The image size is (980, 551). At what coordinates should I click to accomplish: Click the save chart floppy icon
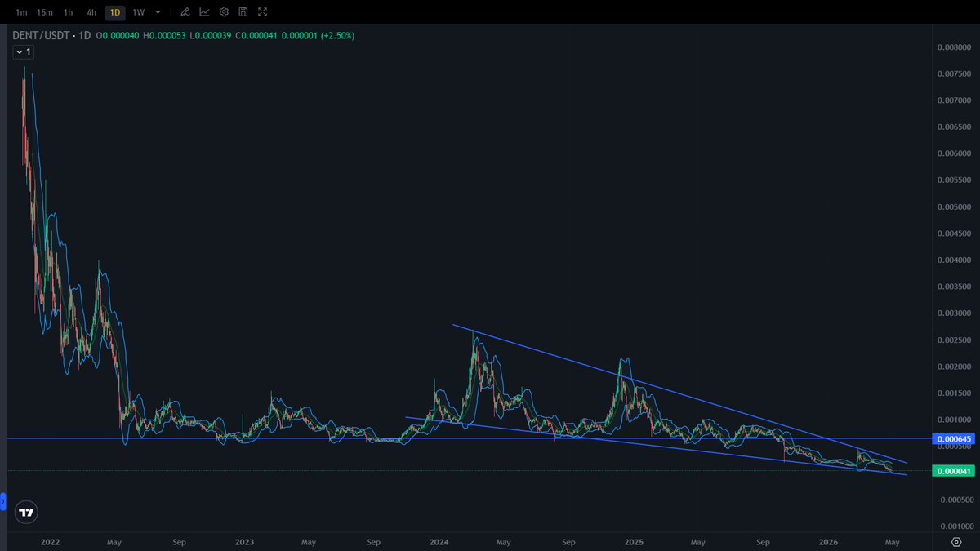point(243,12)
